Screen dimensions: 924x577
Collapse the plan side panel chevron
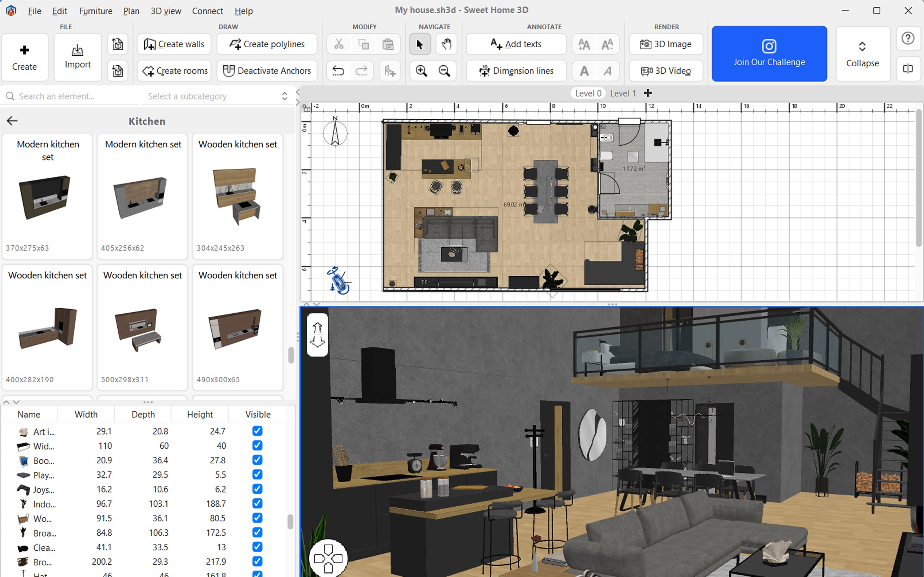coord(297,92)
